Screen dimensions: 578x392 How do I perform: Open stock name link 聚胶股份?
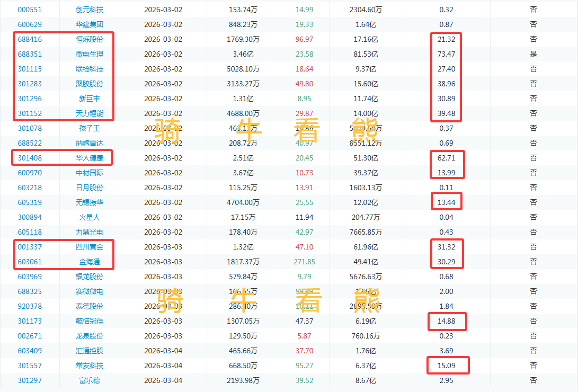click(90, 84)
